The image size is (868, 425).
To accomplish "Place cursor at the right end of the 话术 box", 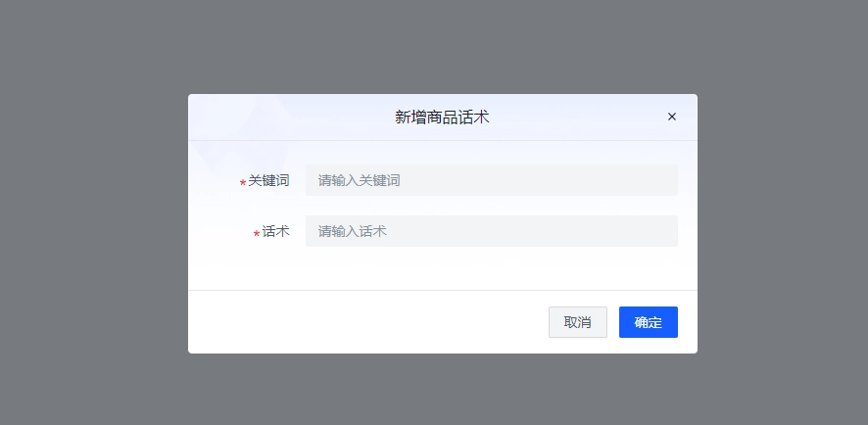I will (670, 231).
